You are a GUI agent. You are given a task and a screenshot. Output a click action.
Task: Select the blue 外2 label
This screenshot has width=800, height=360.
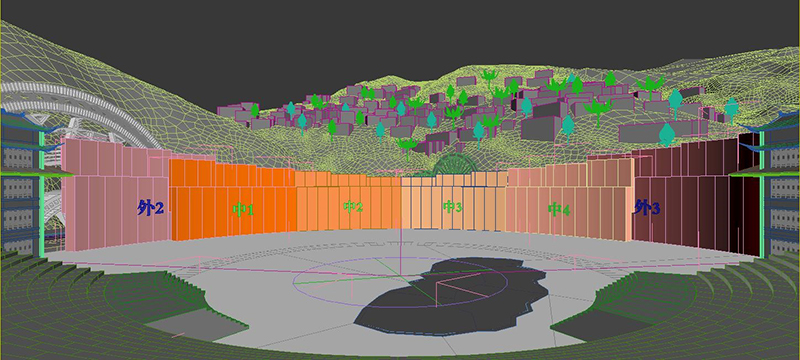pos(151,208)
